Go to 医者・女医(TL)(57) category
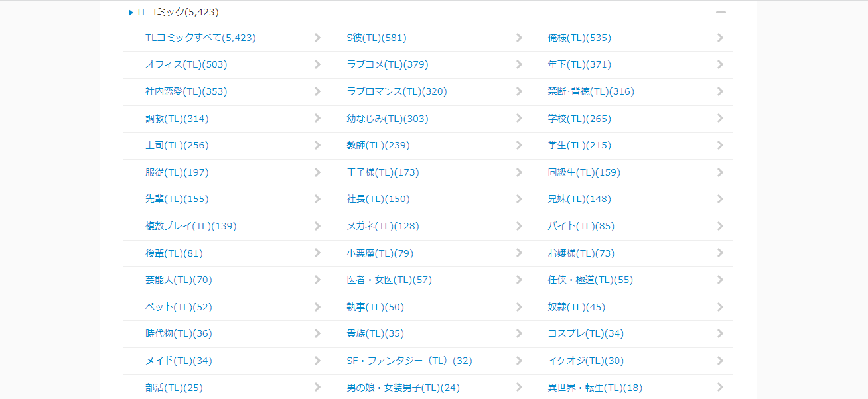The height and width of the screenshot is (399, 868). tap(389, 280)
